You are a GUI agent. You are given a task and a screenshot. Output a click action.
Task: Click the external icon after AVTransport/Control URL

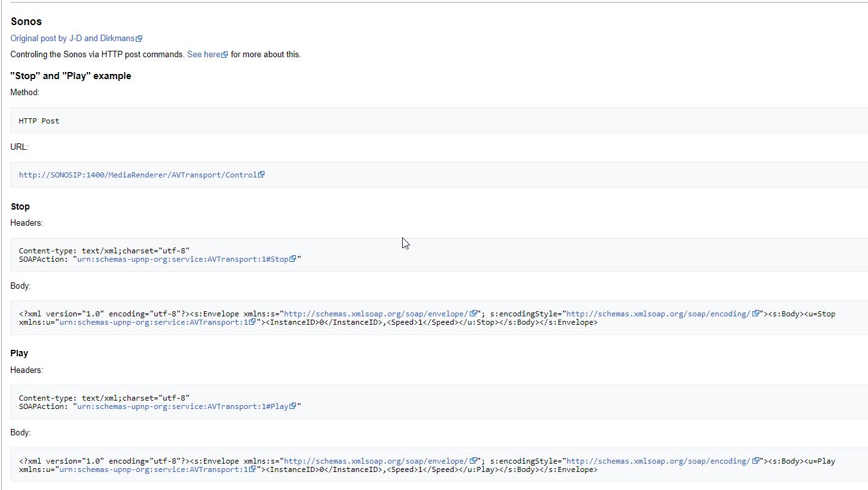261,174
